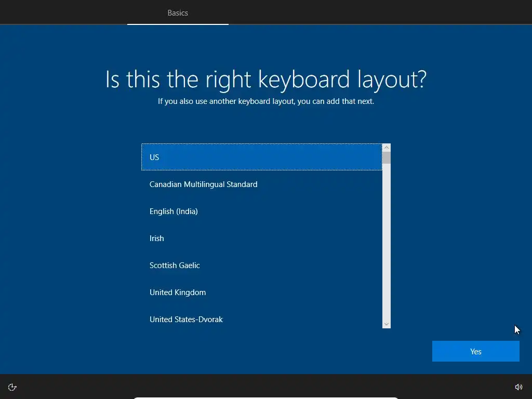The width and height of the screenshot is (532, 399).
Task: Pick the United States-Dvorak layout
Action: (x=262, y=320)
